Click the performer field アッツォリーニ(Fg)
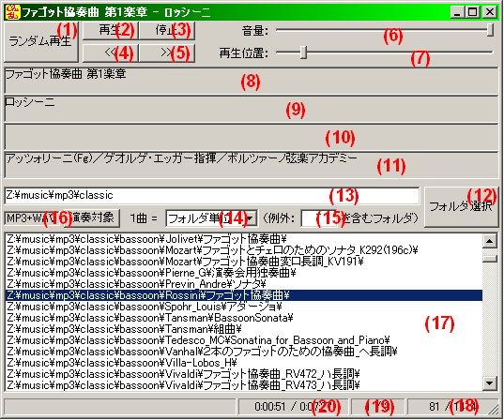The height and width of the screenshot is (420, 504). (251, 165)
